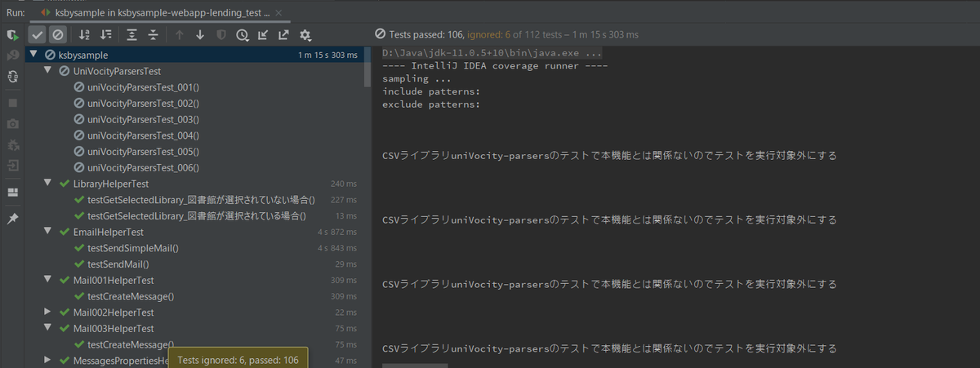Click the Expand All icon
The width and height of the screenshot is (980, 368).
point(131,34)
